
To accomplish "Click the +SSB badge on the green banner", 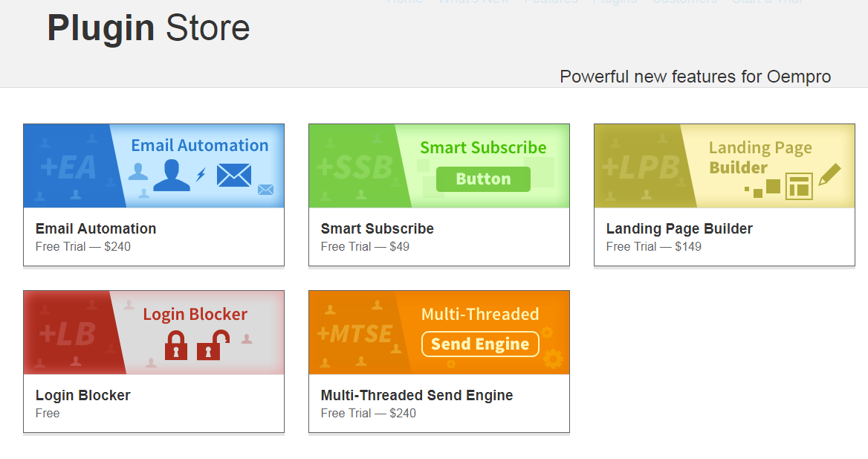I will point(354,167).
